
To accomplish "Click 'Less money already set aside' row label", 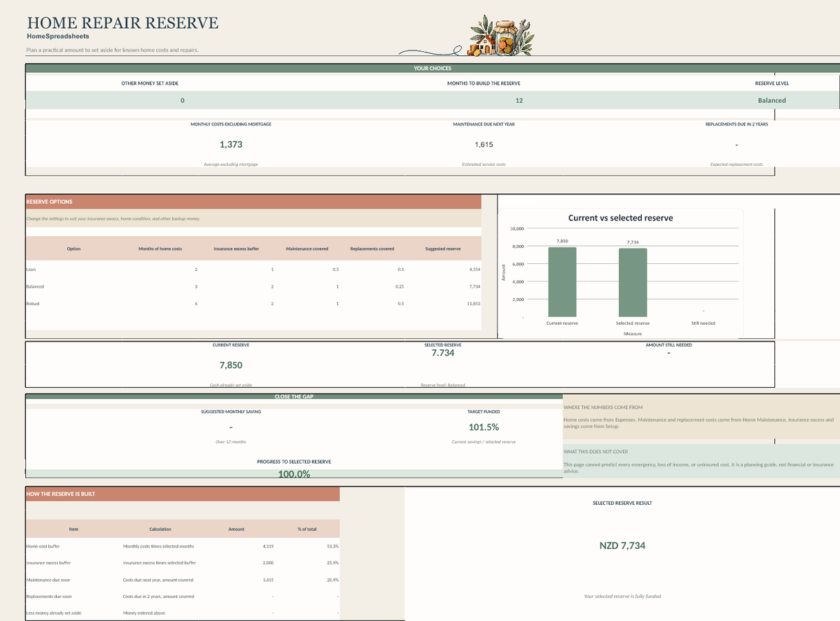I will pos(53,613).
